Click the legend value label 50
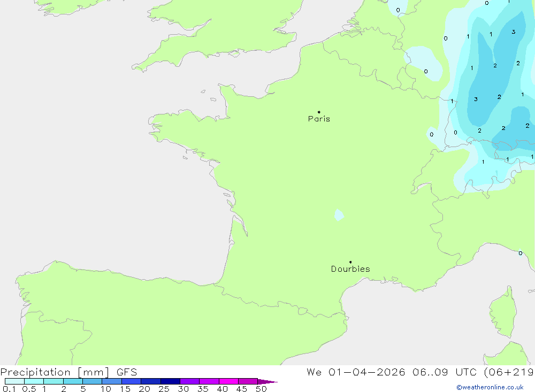Viewport: 535px width, 392px height. coord(262,389)
